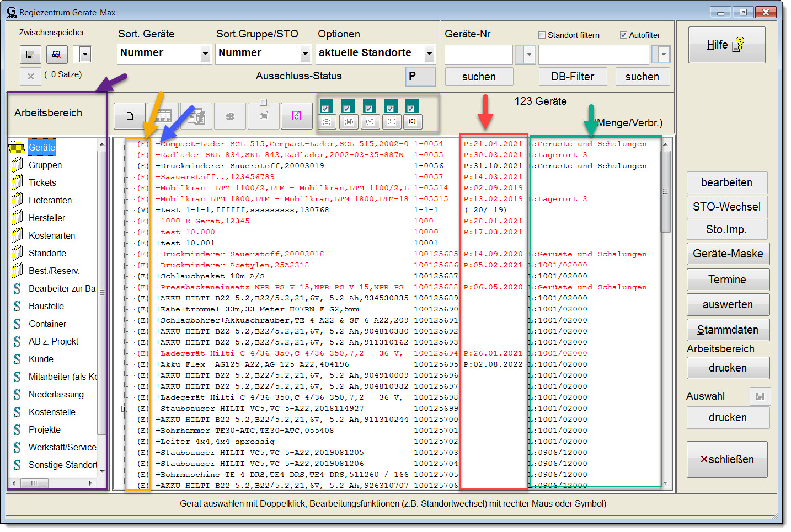Open the Sort. Geräte Nummer dropdown
The image size is (791, 532).
(205, 54)
